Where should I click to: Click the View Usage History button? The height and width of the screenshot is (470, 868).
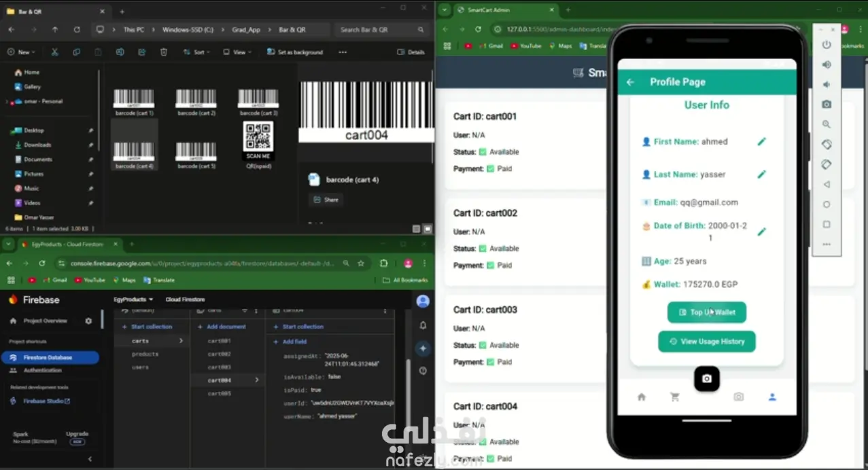(707, 341)
